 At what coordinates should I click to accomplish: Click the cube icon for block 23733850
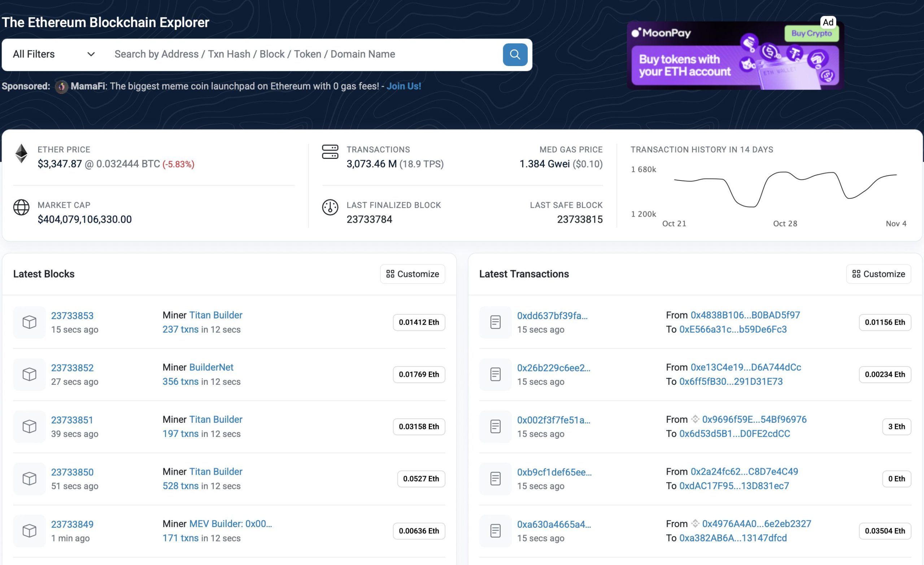tap(29, 478)
